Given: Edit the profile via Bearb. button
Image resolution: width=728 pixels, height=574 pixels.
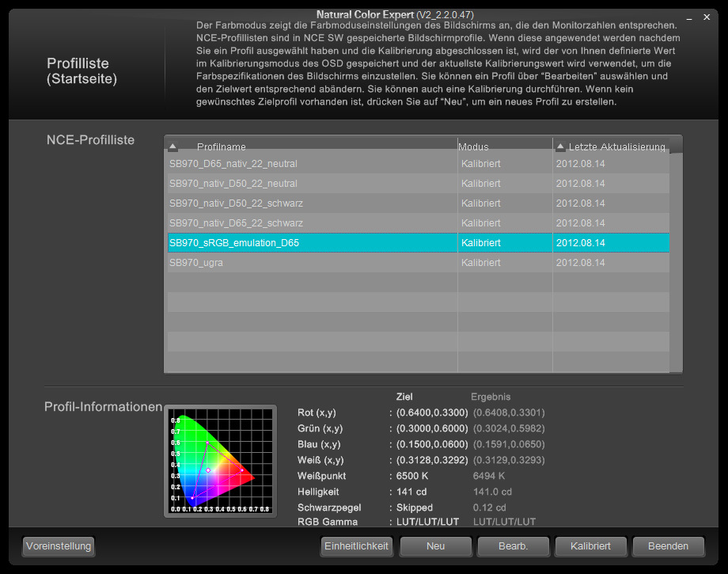Looking at the screenshot, I should coord(513,546).
